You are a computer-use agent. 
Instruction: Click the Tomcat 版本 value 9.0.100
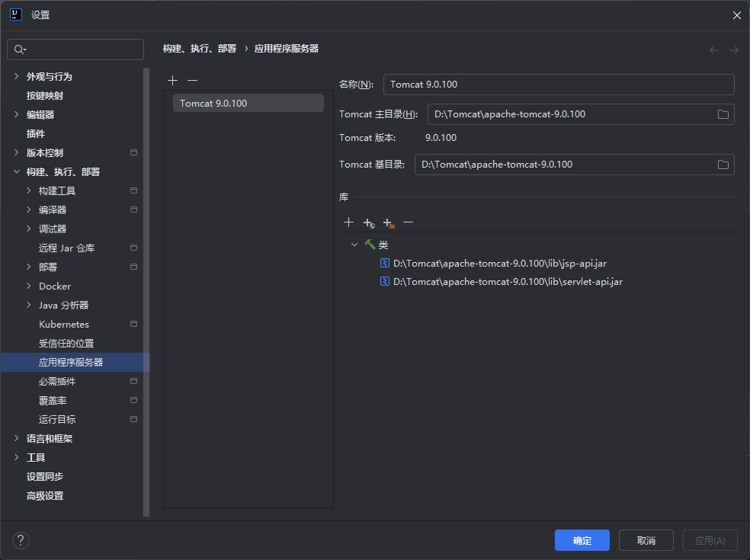coord(441,138)
